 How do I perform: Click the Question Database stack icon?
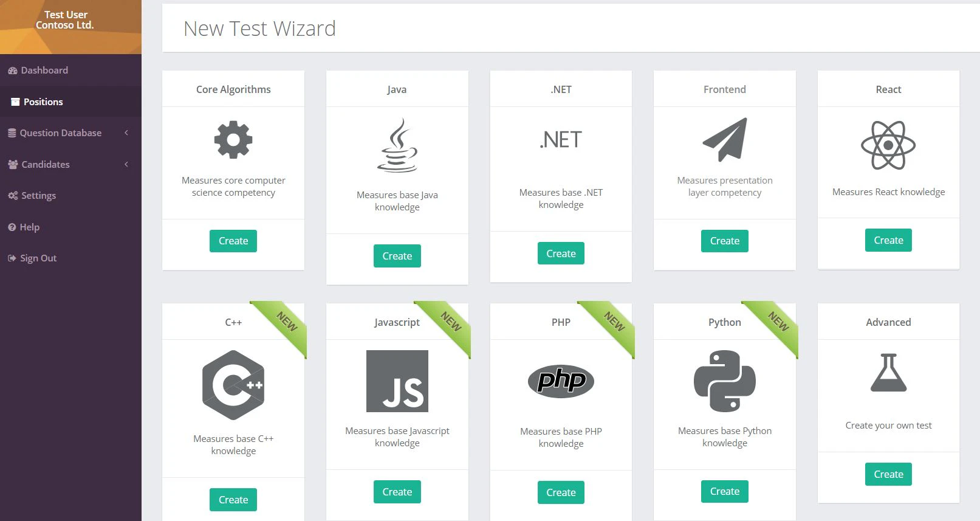(12, 133)
